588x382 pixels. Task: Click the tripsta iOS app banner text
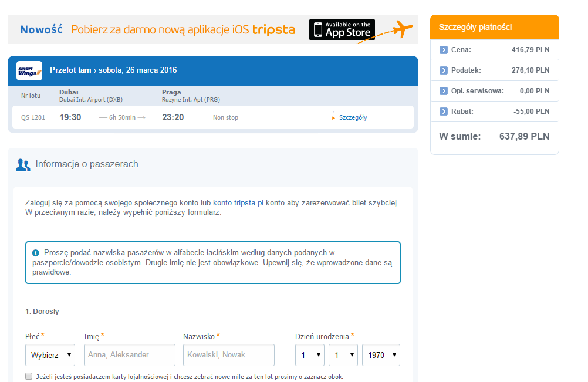coord(183,29)
